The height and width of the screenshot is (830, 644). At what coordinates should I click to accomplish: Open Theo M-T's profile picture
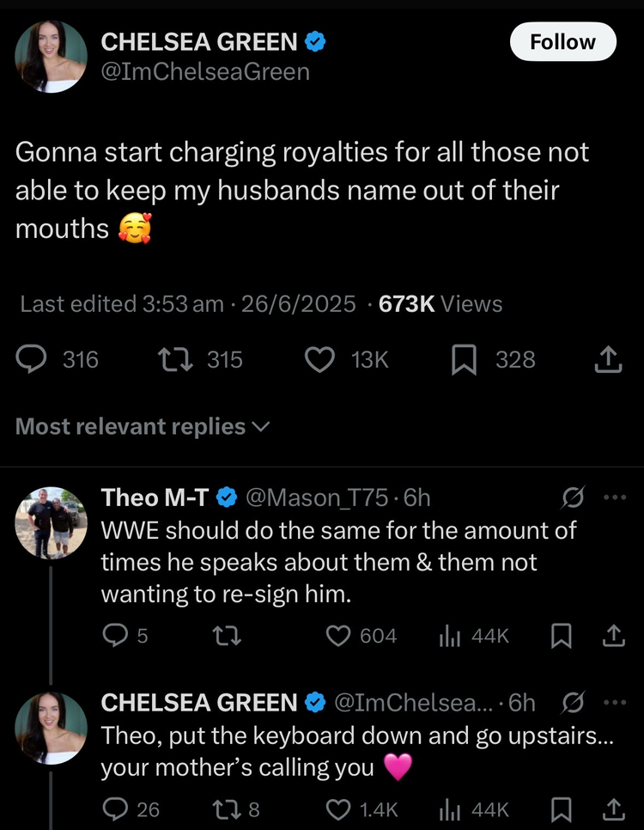coord(52,522)
